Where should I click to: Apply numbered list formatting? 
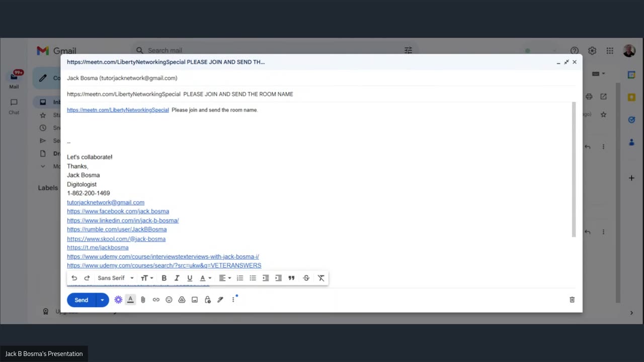coord(240,278)
